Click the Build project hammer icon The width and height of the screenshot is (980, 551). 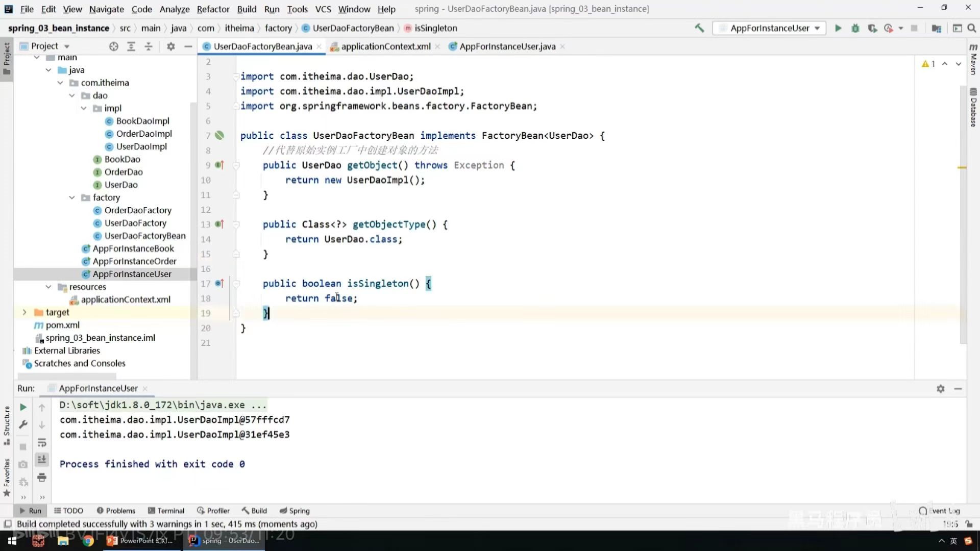click(x=699, y=28)
